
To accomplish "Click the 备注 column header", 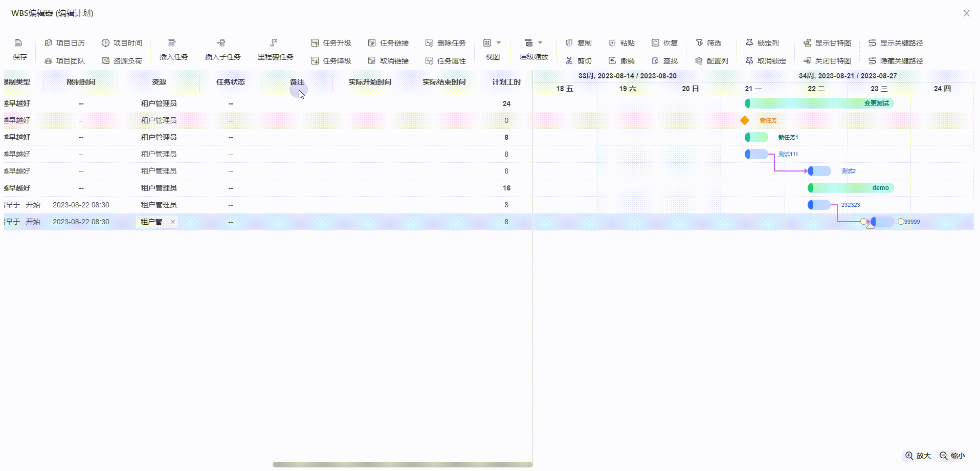I will pos(297,82).
